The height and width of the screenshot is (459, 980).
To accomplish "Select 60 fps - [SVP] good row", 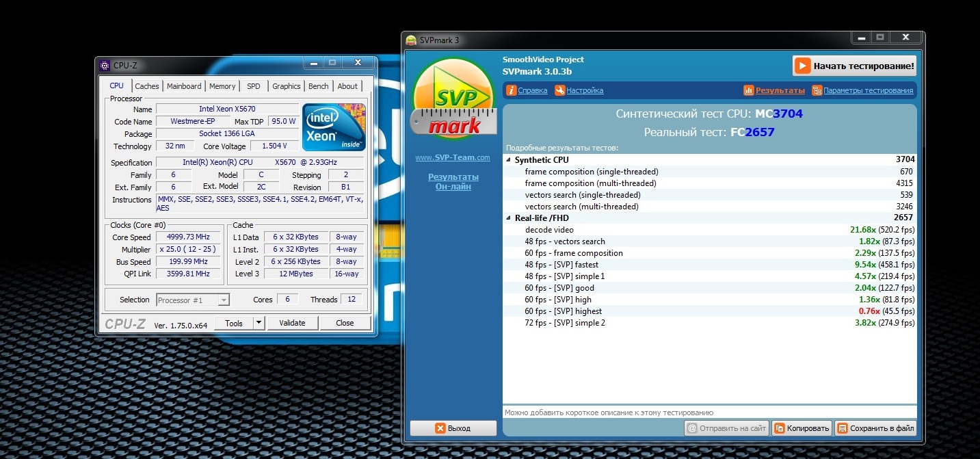I will click(x=710, y=288).
